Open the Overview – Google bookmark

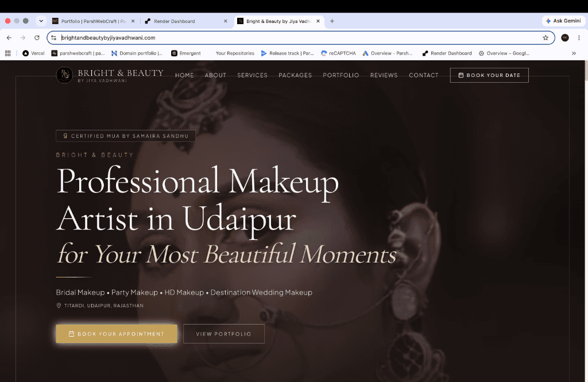(504, 53)
